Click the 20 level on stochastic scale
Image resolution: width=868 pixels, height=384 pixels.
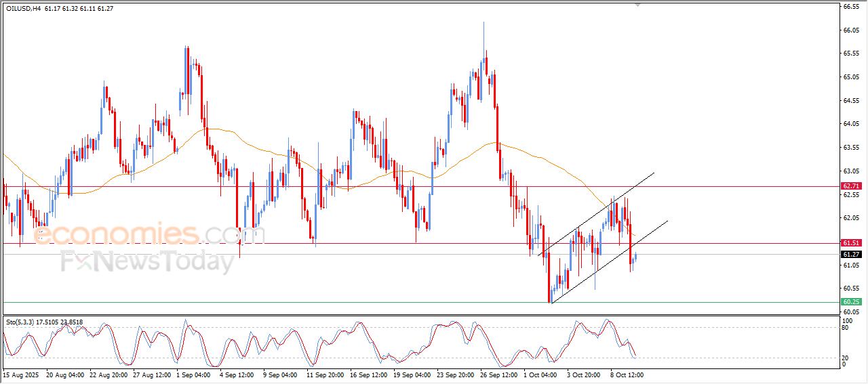click(844, 358)
